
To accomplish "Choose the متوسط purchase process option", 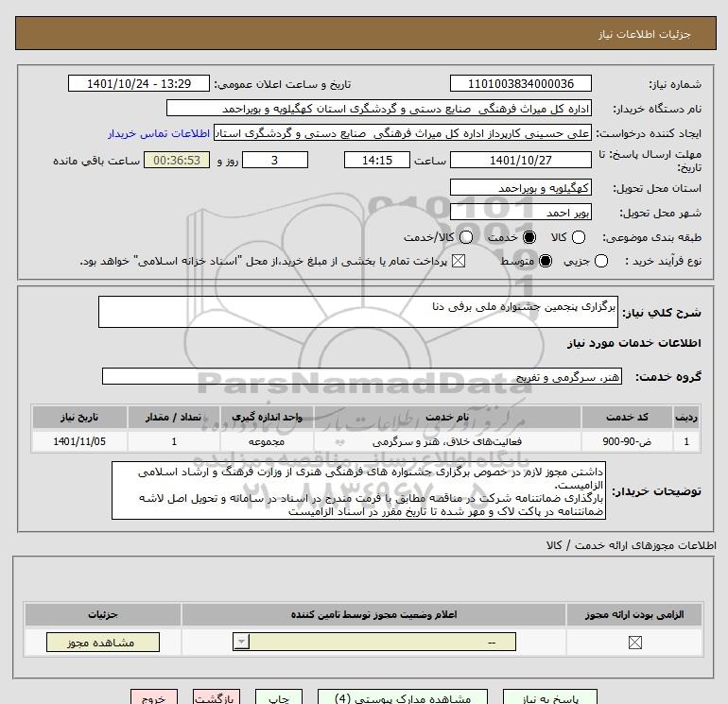I will [x=546, y=261].
